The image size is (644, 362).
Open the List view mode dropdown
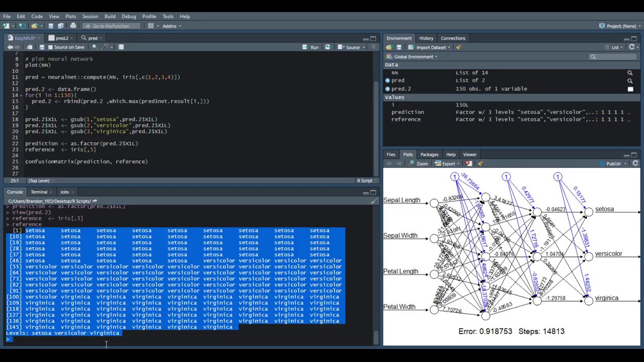pyautogui.click(x=615, y=47)
